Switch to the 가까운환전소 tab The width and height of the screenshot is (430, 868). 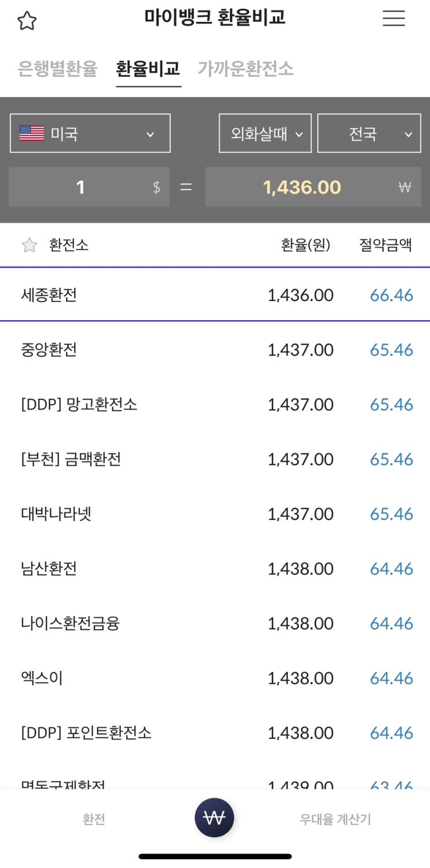pos(245,69)
